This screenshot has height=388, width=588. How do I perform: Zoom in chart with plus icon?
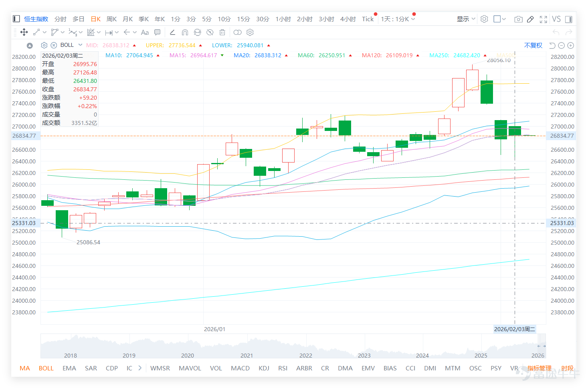pyautogui.click(x=571, y=46)
